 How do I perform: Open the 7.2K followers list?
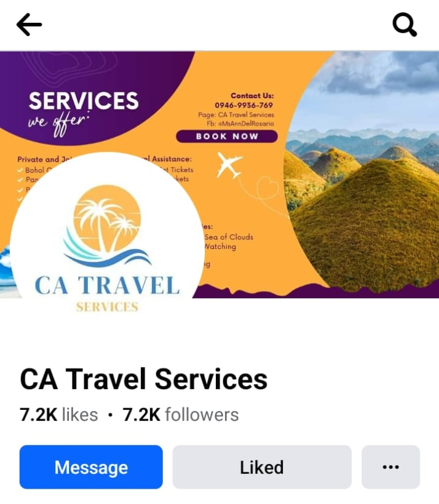[181, 414]
